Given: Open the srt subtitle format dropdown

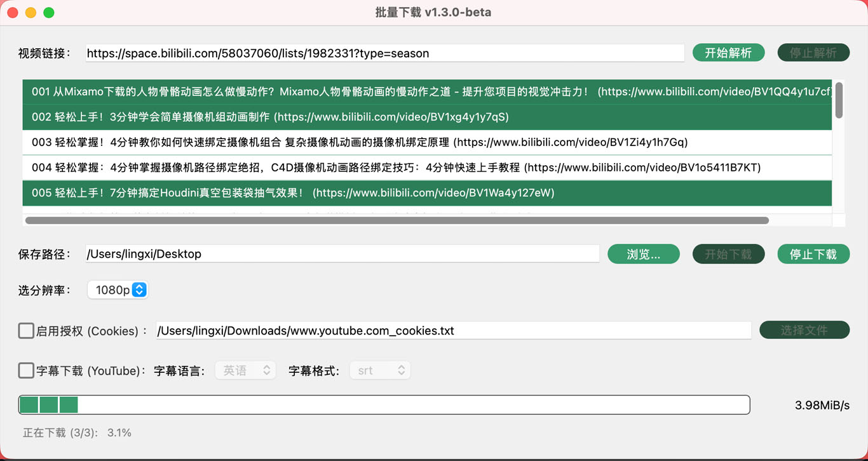Looking at the screenshot, I should tap(380, 371).
